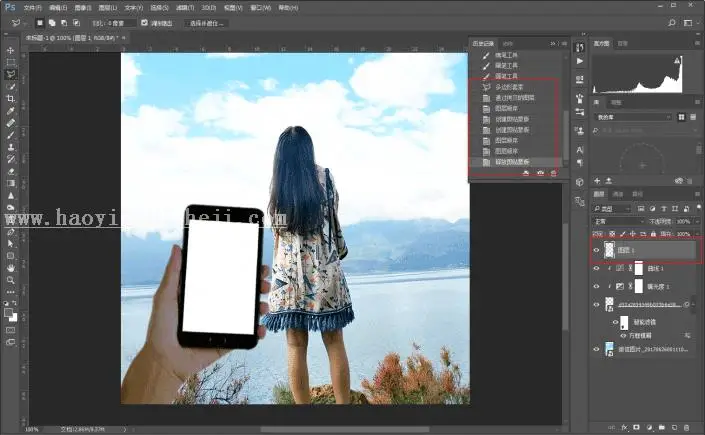The height and width of the screenshot is (435, 705).
Task: Select the Hand tool
Action: 10,268
